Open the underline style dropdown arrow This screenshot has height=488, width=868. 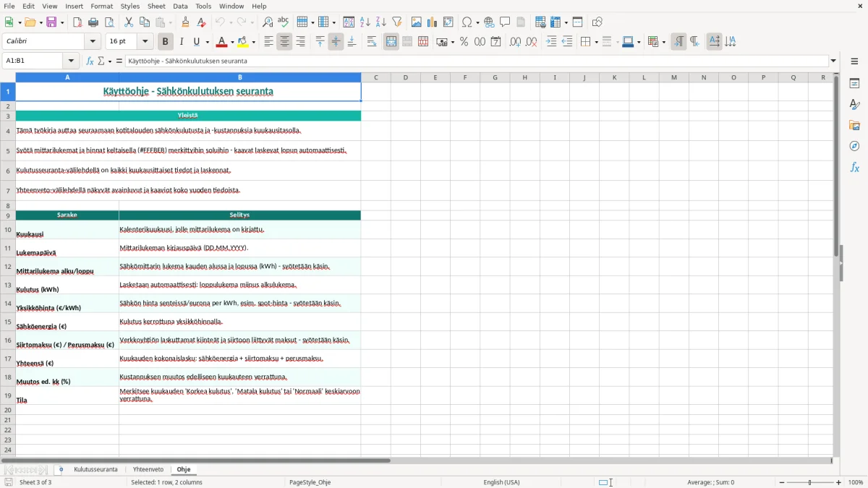click(x=207, y=42)
